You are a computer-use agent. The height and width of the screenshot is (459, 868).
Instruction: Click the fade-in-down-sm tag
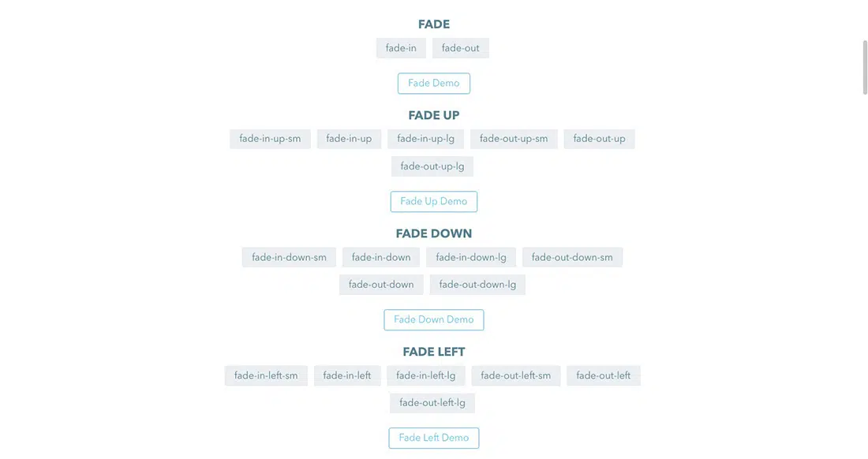pyautogui.click(x=289, y=257)
